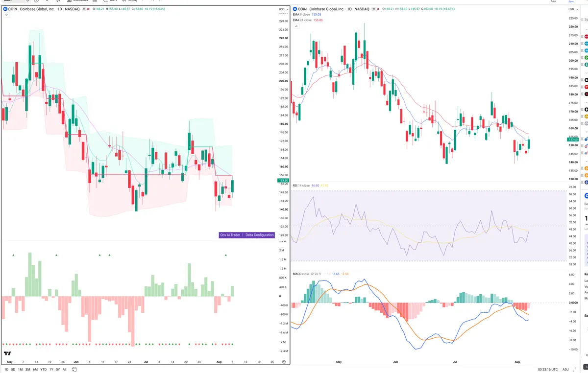This screenshot has height=373, width=588.
Task: Click the Delta Configuration label
Action: click(x=259, y=235)
